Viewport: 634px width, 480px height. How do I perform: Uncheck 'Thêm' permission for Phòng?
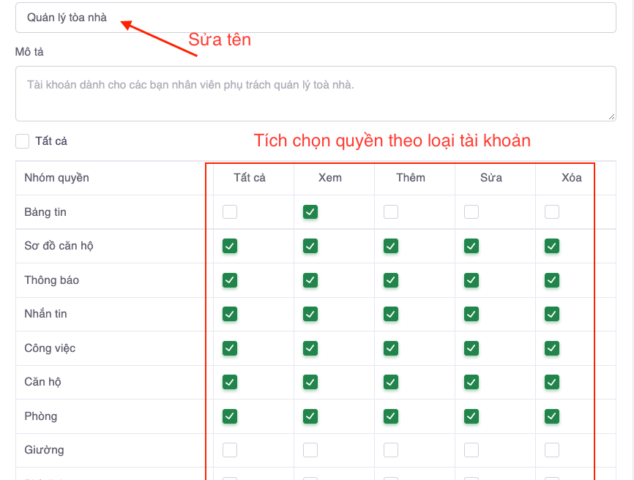(x=391, y=416)
